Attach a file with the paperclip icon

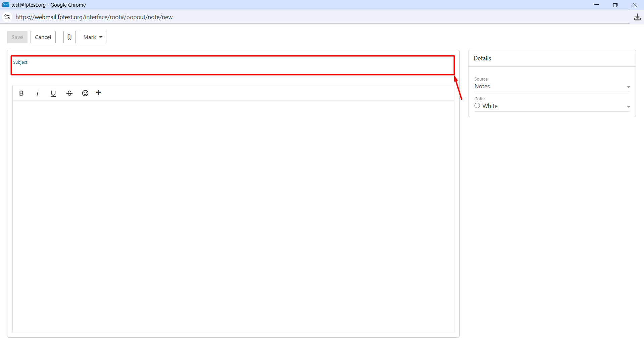click(69, 37)
